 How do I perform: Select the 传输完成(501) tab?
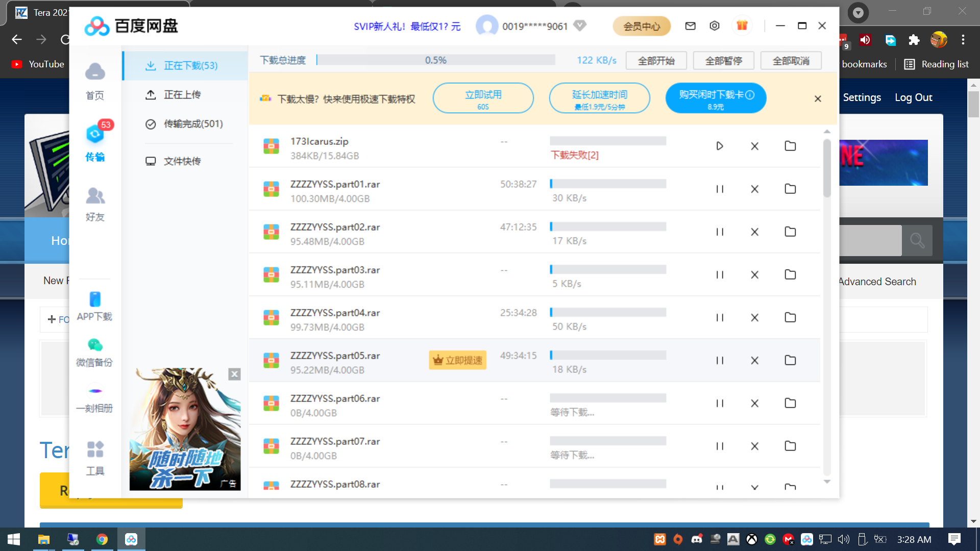coord(185,124)
